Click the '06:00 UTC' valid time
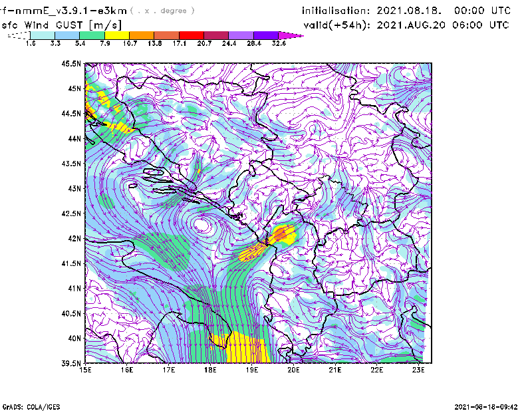The width and height of the screenshot is (532, 411). (x=481, y=25)
